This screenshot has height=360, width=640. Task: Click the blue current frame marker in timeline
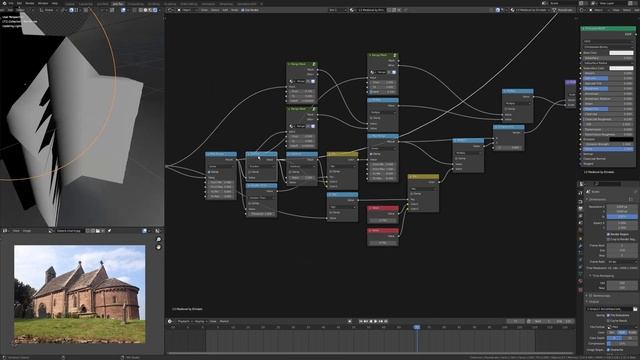[x=417, y=327]
